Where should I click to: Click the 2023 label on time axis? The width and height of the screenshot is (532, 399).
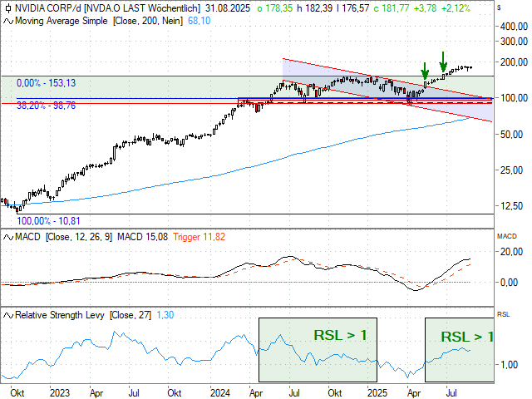pos(59,393)
